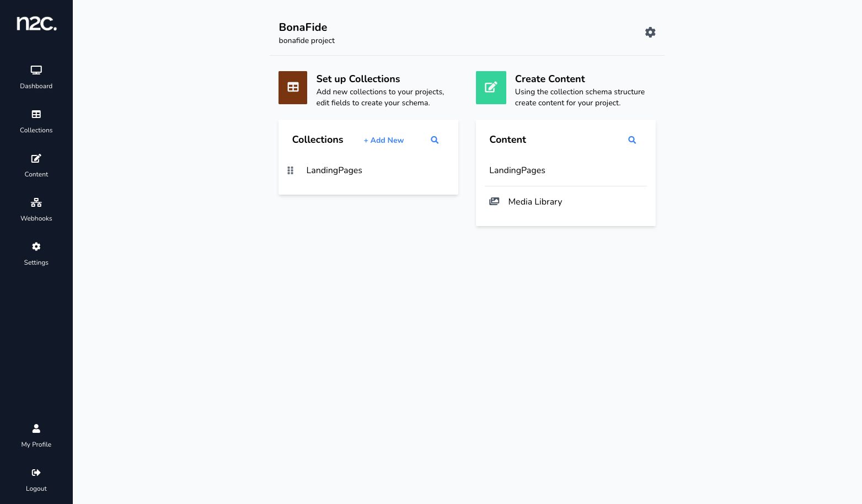Click the Media Library images icon
Image resolution: width=862 pixels, height=504 pixels.
tap(494, 202)
